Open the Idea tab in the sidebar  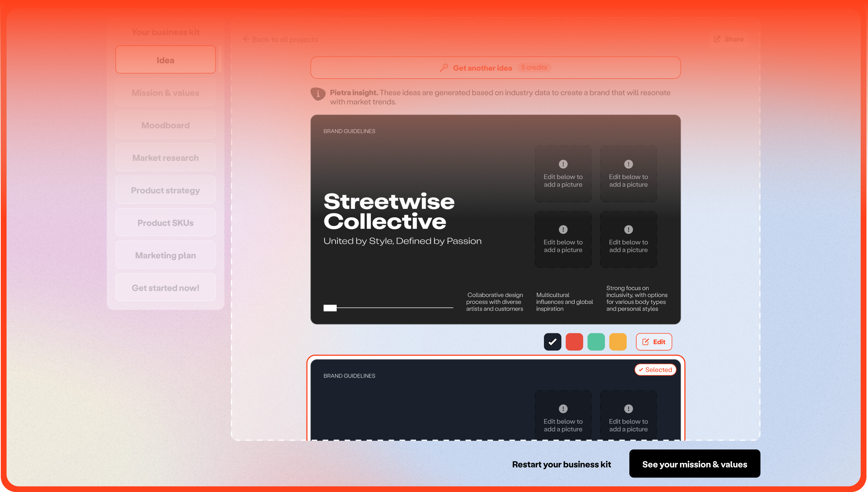(165, 60)
